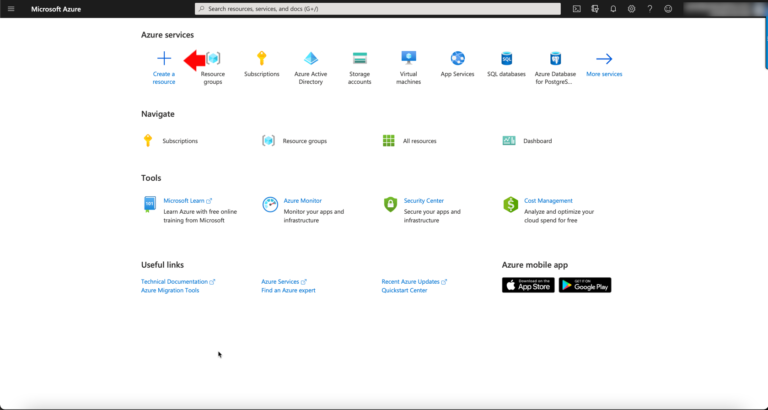This screenshot has width=768, height=410.
Task: Click 'Monitor your apps and infrastructure' text
Action: point(314,216)
